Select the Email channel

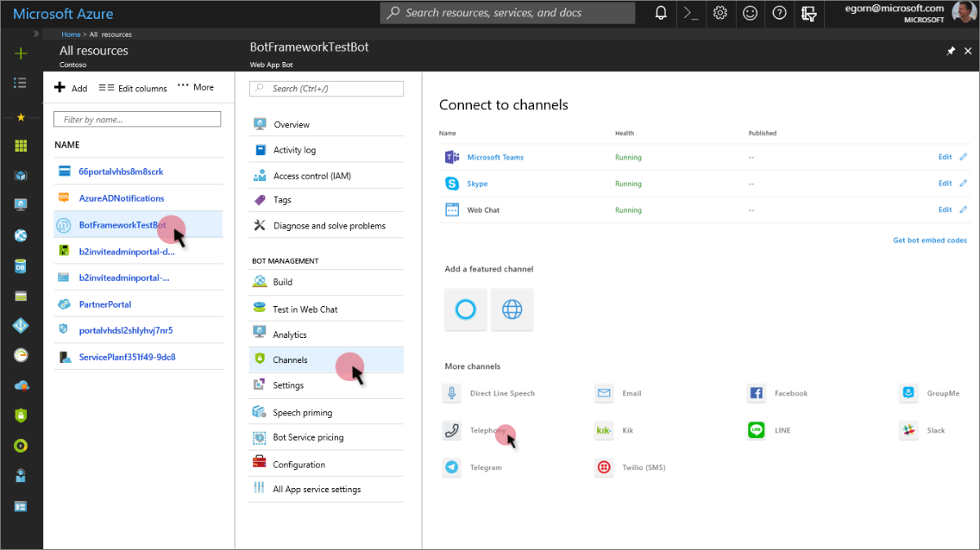pos(618,393)
